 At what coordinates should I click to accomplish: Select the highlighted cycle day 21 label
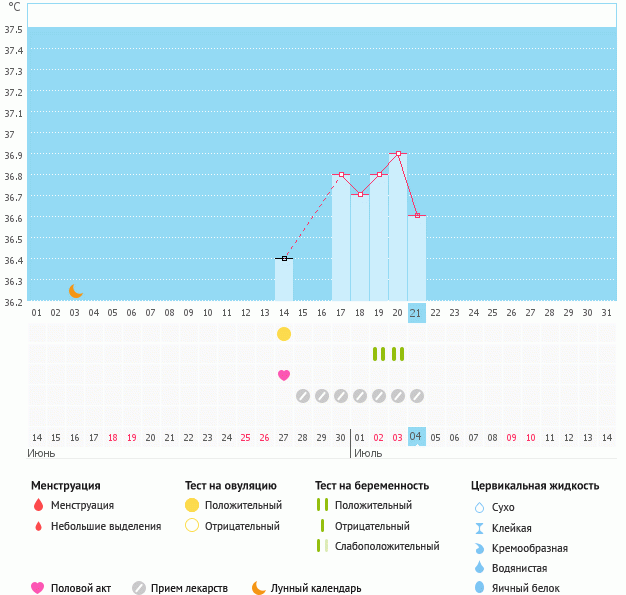pyautogui.click(x=417, y=313)
